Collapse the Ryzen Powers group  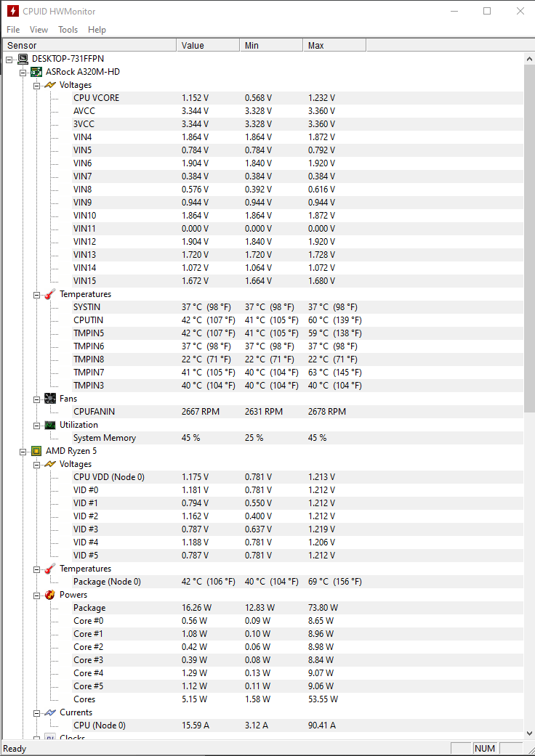36,596
